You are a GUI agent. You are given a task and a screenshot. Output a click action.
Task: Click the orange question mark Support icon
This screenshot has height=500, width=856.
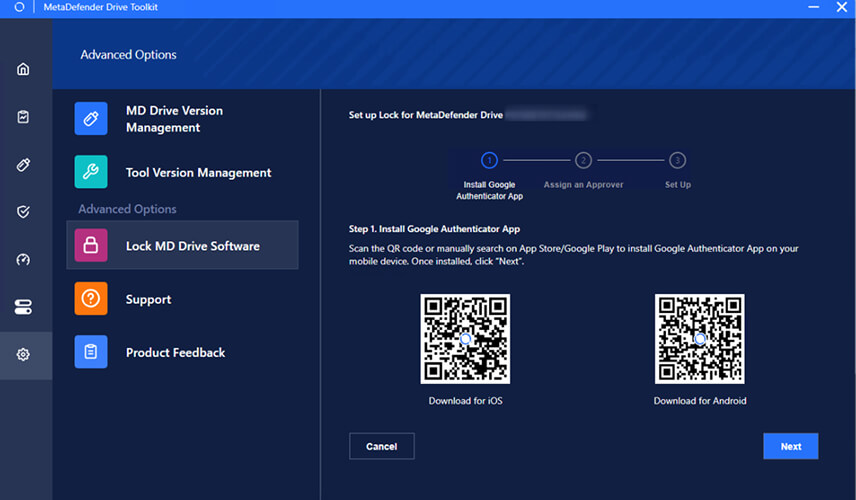(x=91, y=299)
